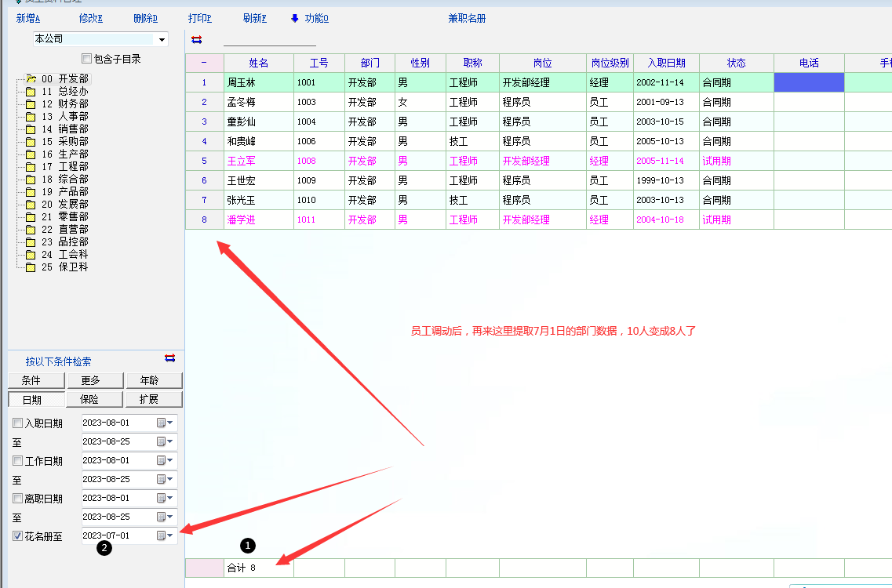Click the blue down arrow beside 功能
The width and height of the screenshot is (892, 588).
tap(295, 18)
